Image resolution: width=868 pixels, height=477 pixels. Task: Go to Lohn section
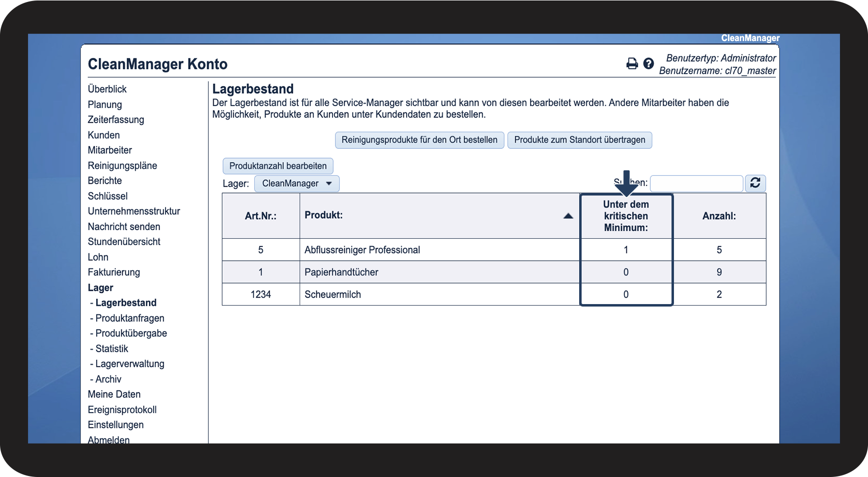98,257
